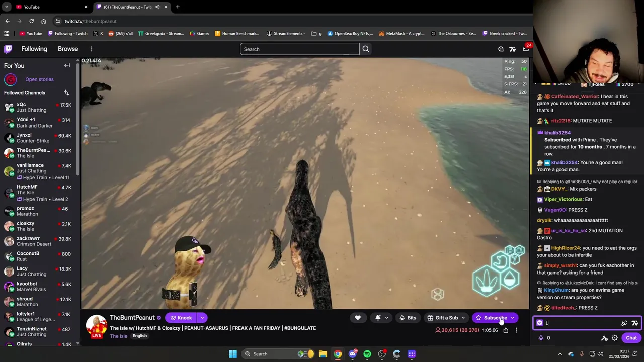The image size is (644, 362).
Task: Open notifications inbox with 24 badge
Action: tap(526, 49)
